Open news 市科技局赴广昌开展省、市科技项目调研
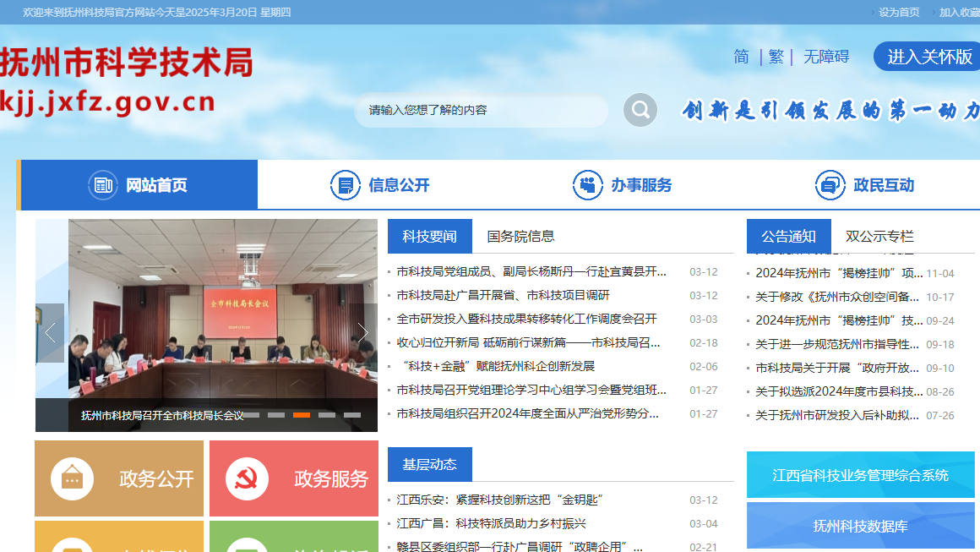The image size is (980, 552). click(x=503, y=295)
